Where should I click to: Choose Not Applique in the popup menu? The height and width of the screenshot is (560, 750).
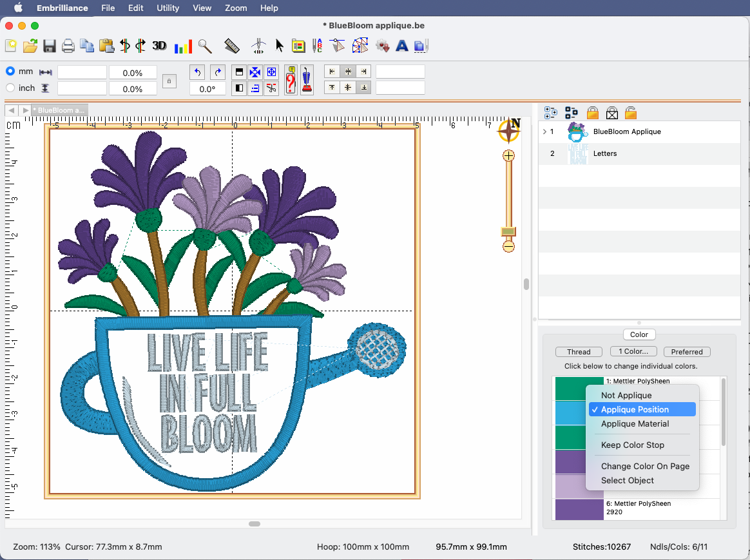(x=626, y=396)
